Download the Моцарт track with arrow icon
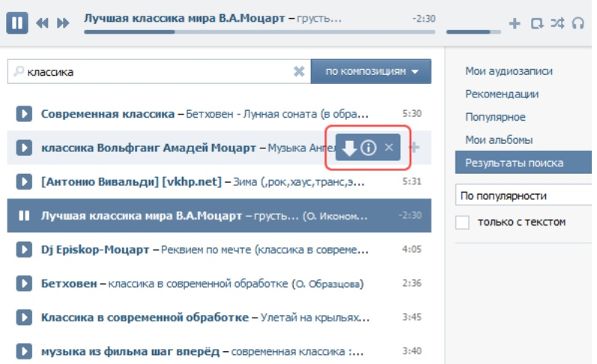 pos(349,148)
